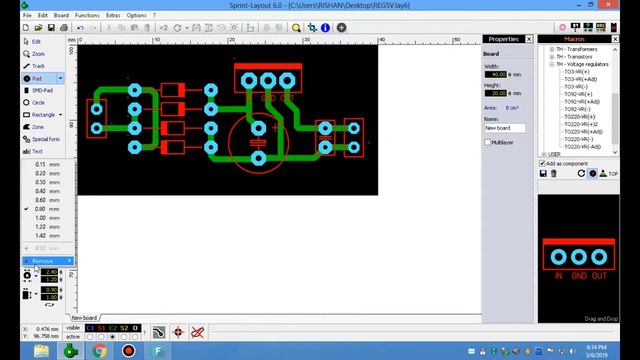Click the dark plus circle icon
This screenshot has width=640, height=360.
coord(342,28)
